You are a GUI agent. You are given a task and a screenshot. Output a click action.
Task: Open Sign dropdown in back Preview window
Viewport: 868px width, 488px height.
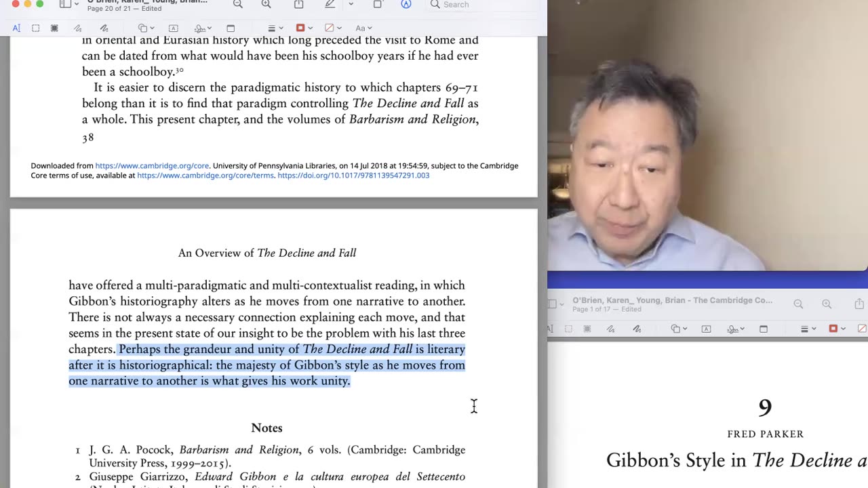736,329
